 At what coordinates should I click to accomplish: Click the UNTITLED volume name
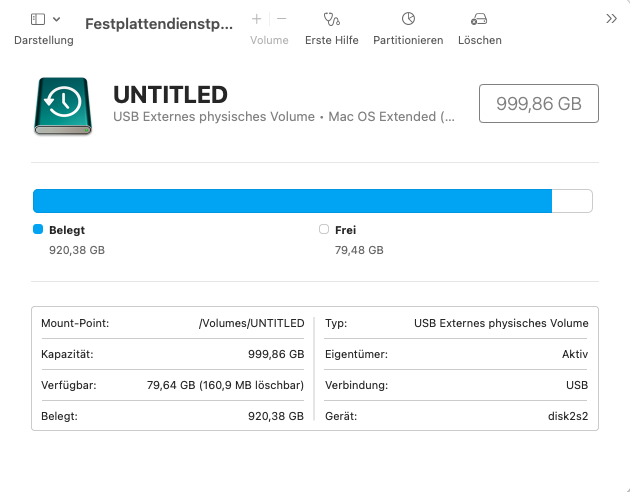(170, 95)
